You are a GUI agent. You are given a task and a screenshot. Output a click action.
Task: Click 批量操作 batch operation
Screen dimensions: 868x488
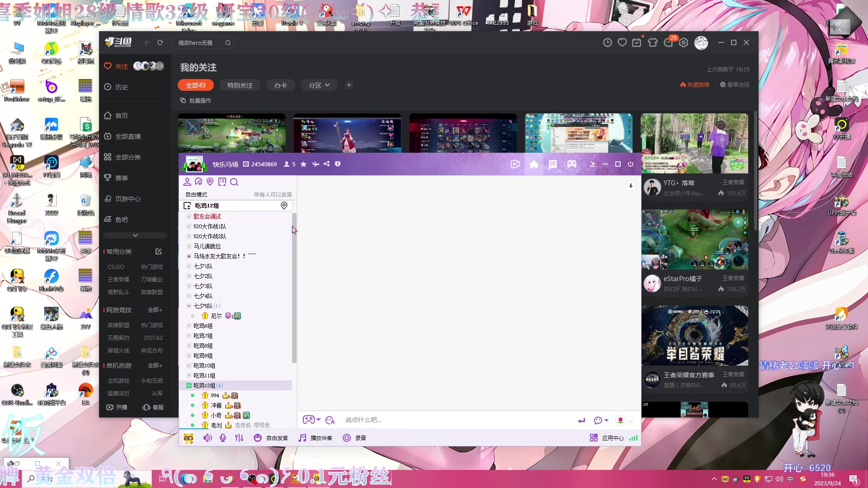pos(196,100)
